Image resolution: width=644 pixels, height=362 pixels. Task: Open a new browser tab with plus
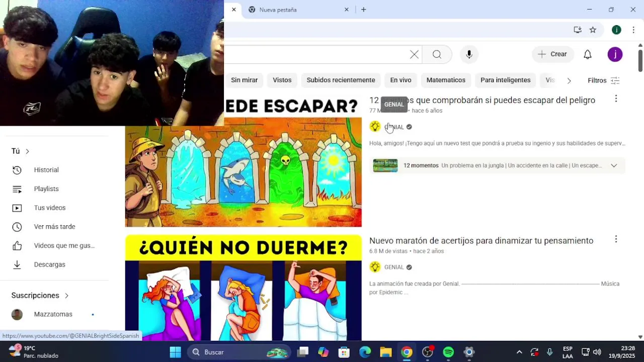tap(363, 10)
